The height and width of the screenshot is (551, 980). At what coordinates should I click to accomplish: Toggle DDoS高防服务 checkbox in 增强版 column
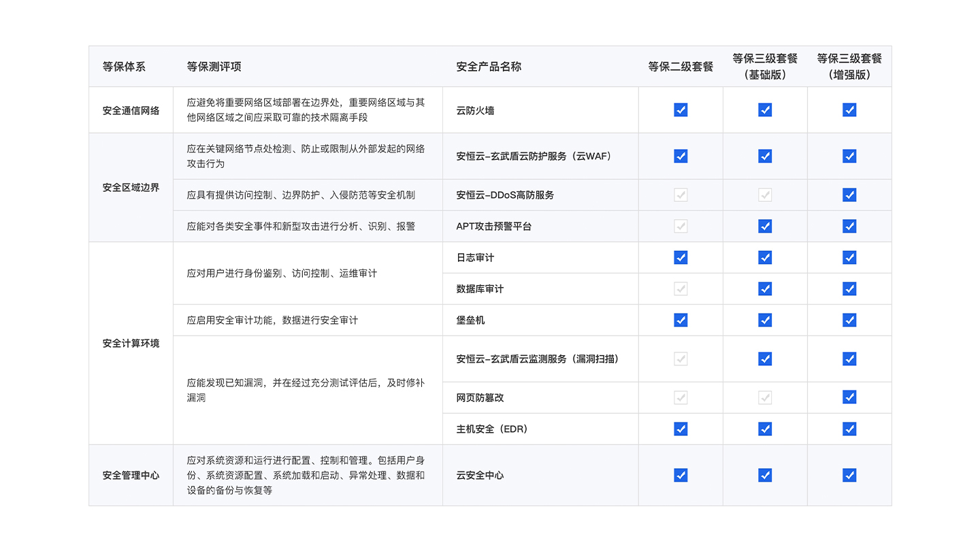[x=849, y=195]
